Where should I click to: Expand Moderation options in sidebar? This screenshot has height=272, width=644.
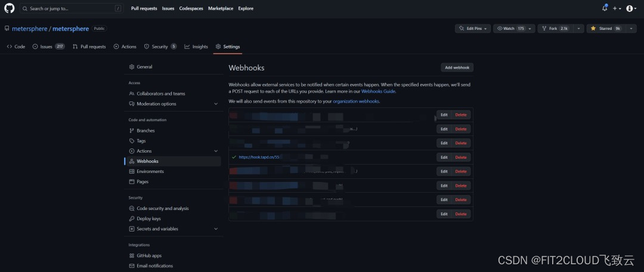[x=172, y=104]
